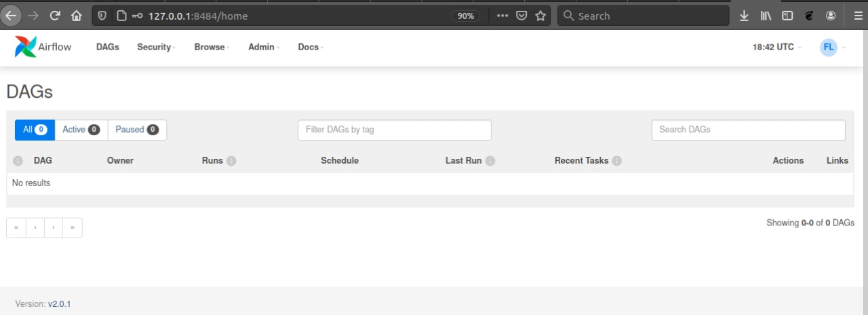
Task: Click info icon next to Runs
Action: click(231, 161)
